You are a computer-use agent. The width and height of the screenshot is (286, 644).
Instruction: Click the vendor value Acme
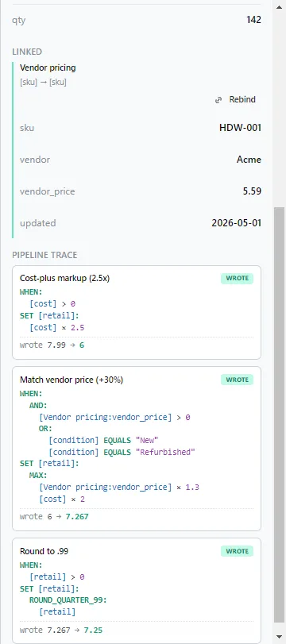[x=249, y=160]
